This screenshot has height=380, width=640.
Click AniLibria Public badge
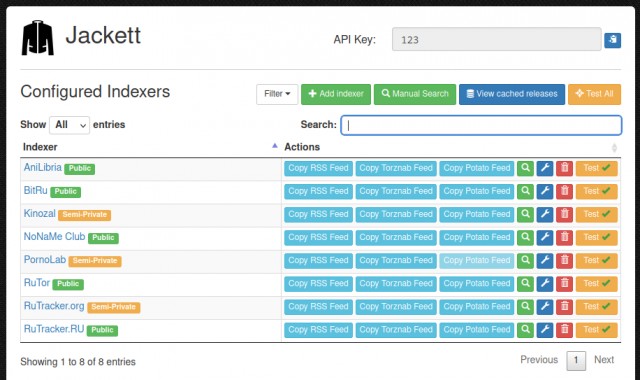tap(80, 169)
